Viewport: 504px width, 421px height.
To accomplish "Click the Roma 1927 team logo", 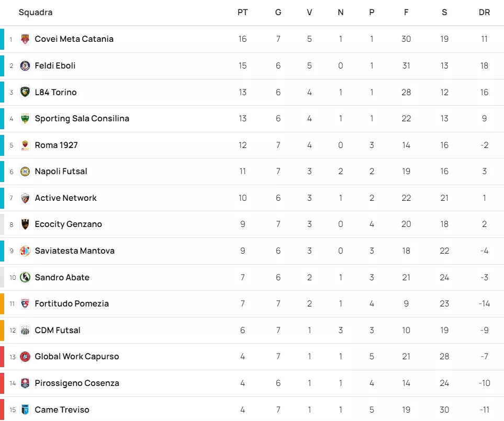I will pyautogui.click(x=25, y=145).
